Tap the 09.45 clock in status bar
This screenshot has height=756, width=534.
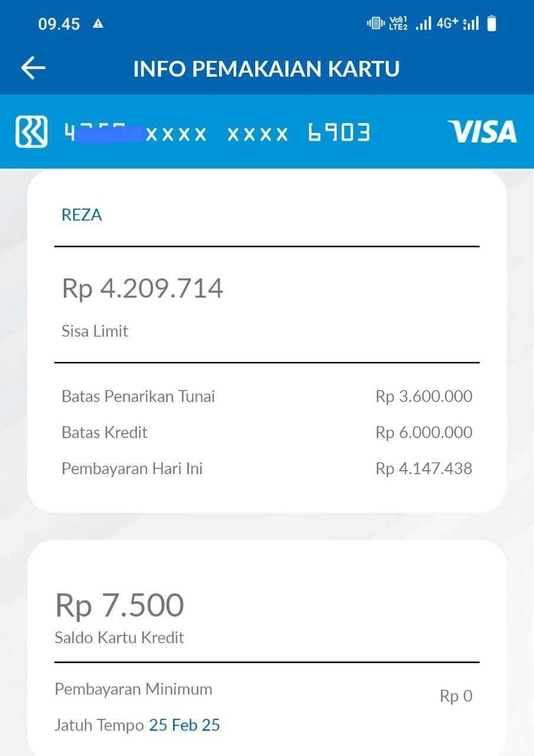coord(59,24)
